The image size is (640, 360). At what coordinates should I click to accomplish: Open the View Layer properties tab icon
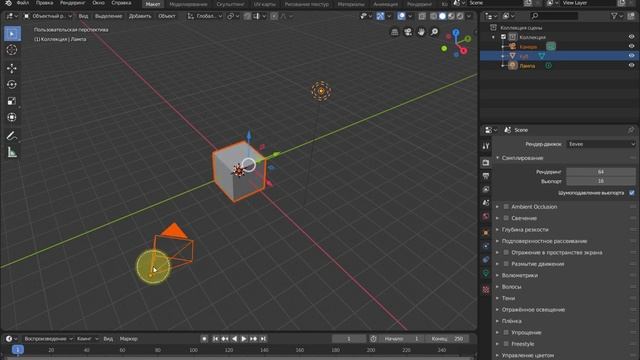coord(486,189)
